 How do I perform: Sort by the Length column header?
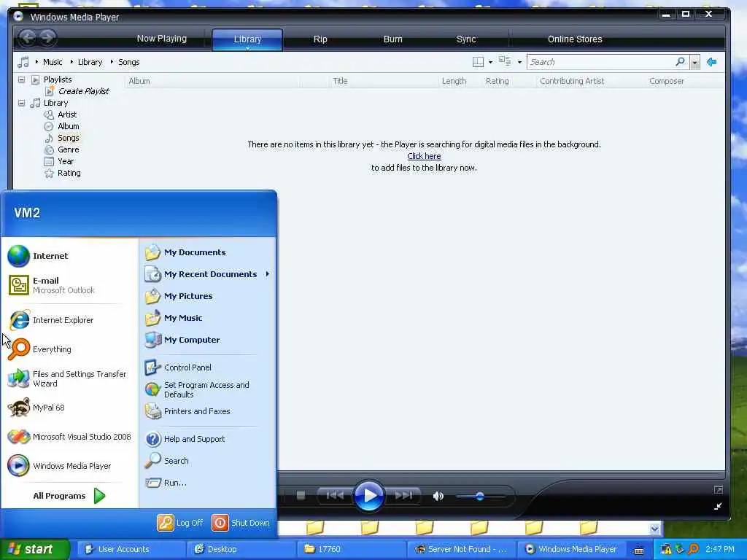click(x=454, y=81)
